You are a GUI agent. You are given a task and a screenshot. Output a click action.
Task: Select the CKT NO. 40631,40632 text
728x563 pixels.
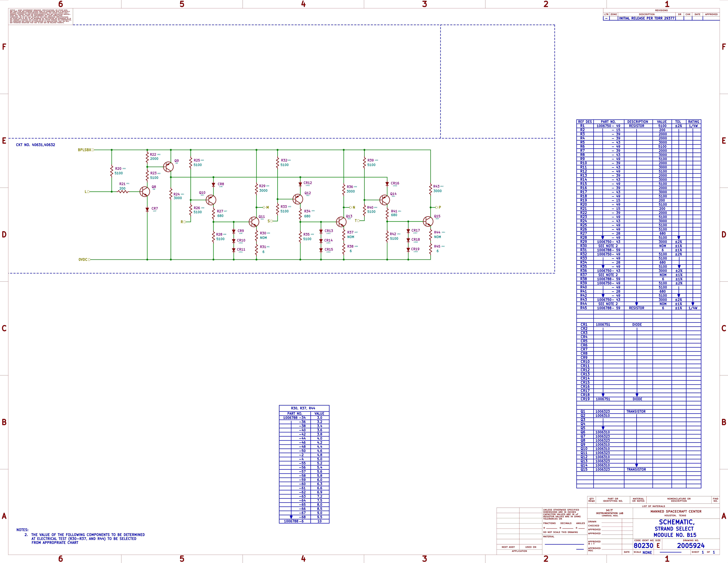click(x=36, y=145)
